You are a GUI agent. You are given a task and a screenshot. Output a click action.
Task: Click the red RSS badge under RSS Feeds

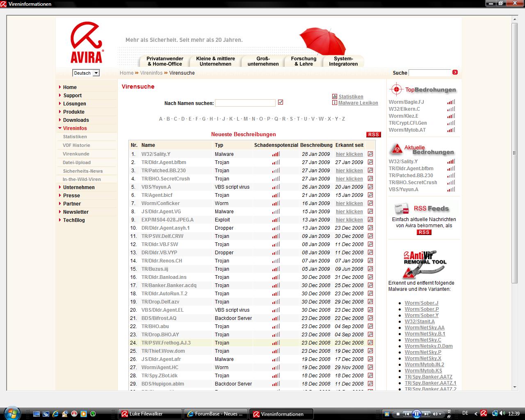click(x=424, y=232)
